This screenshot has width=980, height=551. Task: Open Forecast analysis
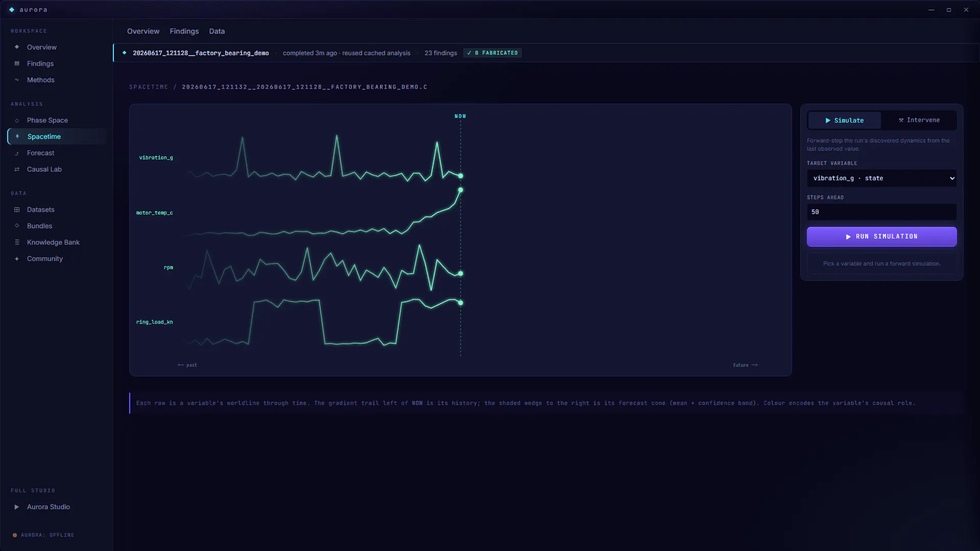coord(57,153)
